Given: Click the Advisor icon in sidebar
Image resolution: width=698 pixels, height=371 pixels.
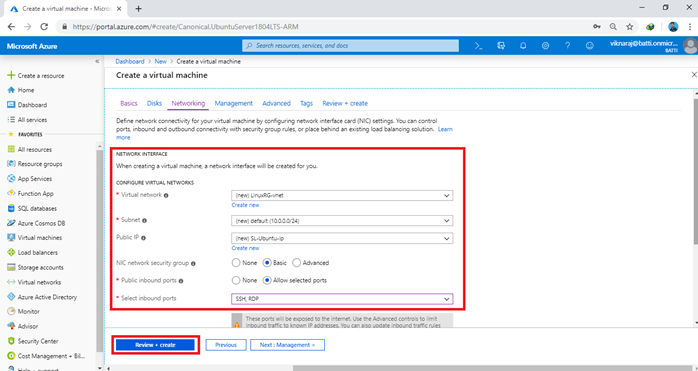Looking at the screenshot, I should [x=11, y=326].
